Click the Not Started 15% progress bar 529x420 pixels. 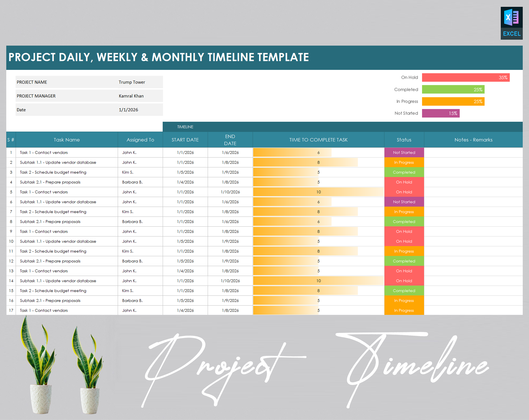coord(441,113)
